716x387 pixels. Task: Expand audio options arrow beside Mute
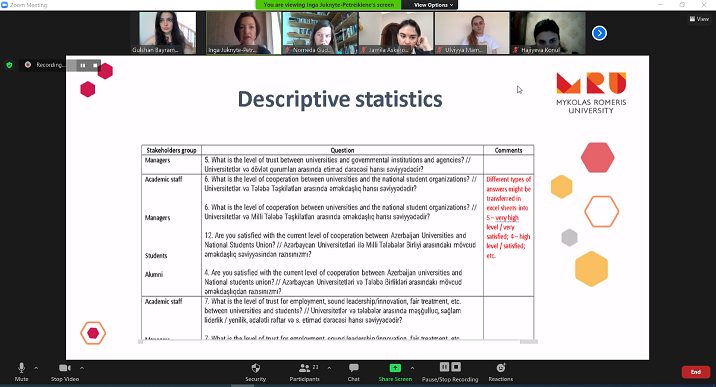(36, 368)
